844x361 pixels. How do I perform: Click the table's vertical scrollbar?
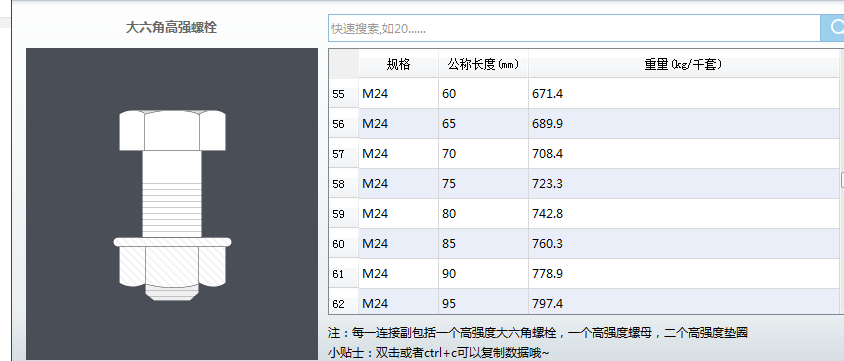842,181
